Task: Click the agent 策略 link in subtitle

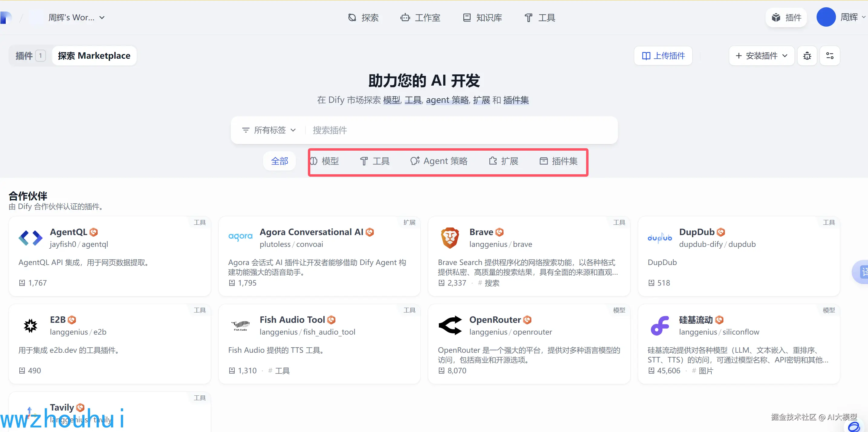Action: (x=447, y=100)
